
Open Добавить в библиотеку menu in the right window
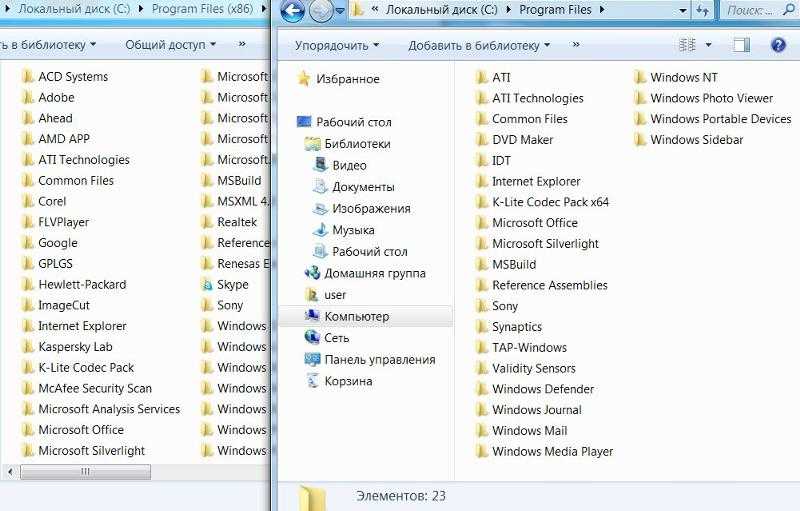479,45
